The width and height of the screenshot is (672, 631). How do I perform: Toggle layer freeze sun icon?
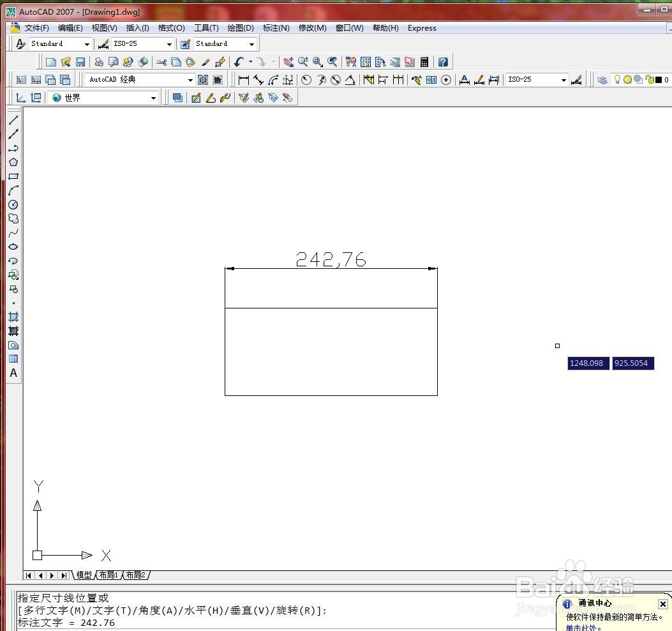tap(627, 79)
